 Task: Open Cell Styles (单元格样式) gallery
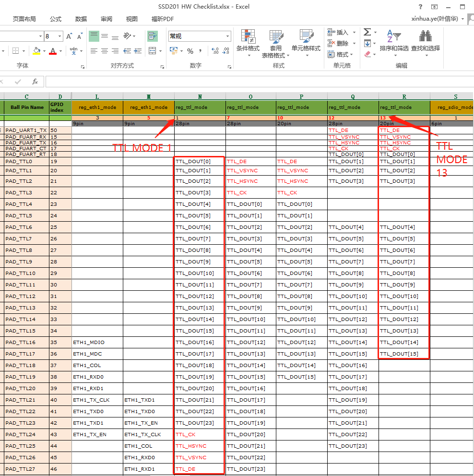pyautogui.click(x=306, y=42)
